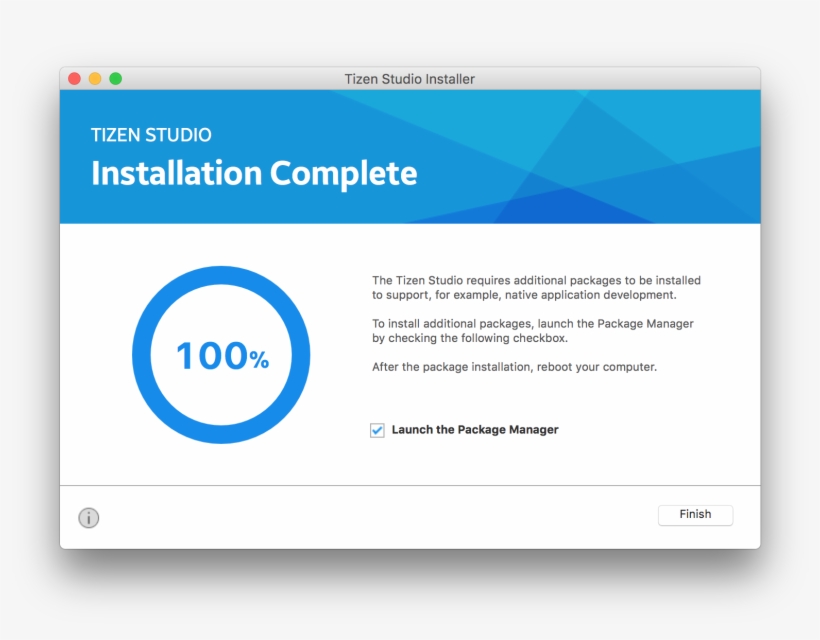Click the 'After the package installation' sentence
This screenshot has height=640, width=820.
coord(514,367)
